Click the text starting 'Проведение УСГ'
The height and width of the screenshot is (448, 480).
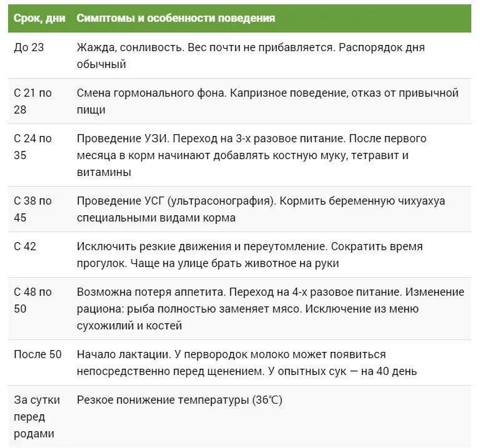point(261,209)
